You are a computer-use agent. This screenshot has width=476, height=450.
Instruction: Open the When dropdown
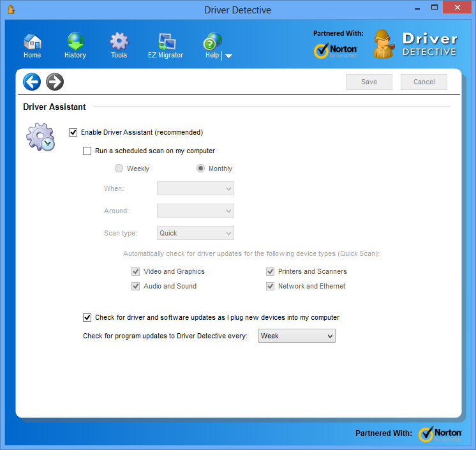coord(195,188)
